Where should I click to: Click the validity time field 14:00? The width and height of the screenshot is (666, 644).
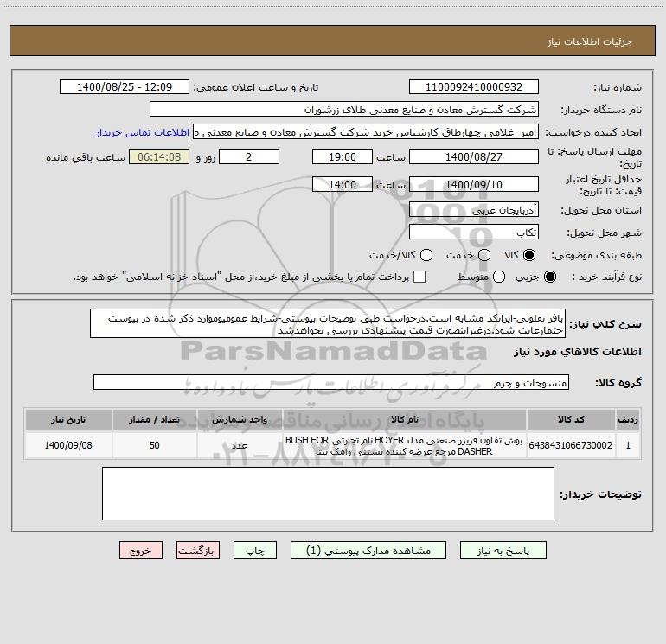(x=343, y=184)
